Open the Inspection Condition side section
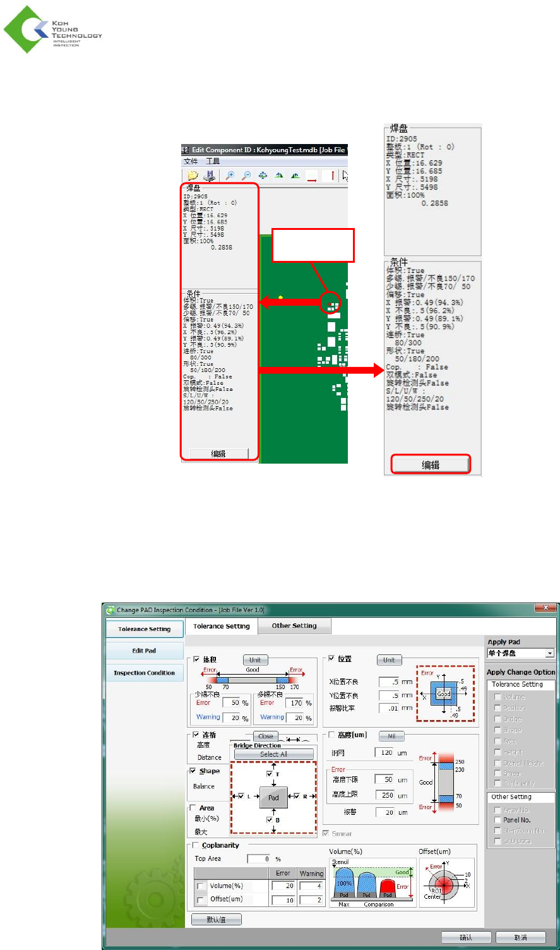The image size is (560, 950). point(145,673)
